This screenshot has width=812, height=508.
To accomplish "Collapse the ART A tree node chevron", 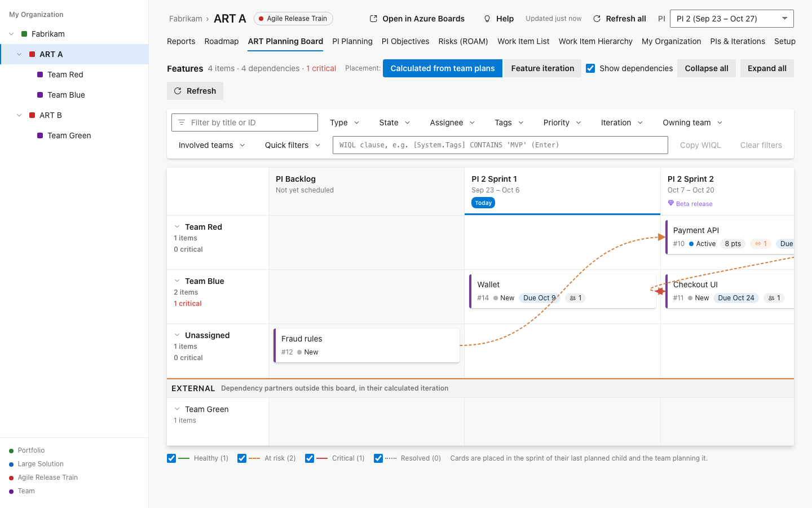I will pos(19,54).
